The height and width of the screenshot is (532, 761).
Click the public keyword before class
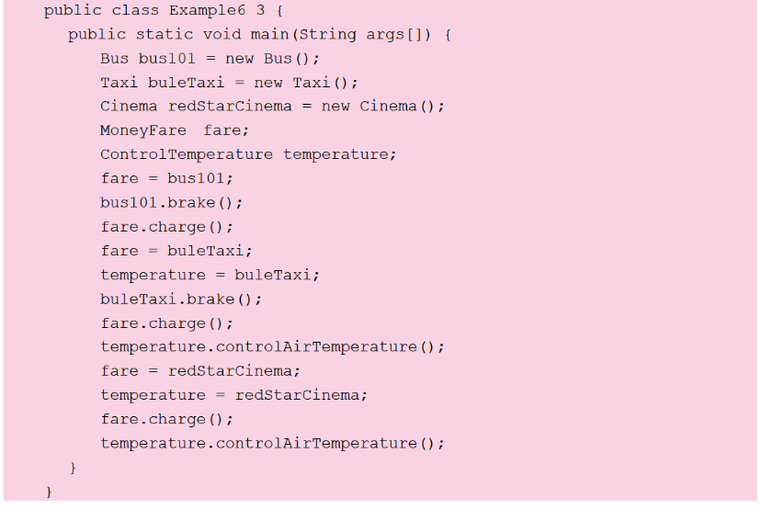click(72, 11)
